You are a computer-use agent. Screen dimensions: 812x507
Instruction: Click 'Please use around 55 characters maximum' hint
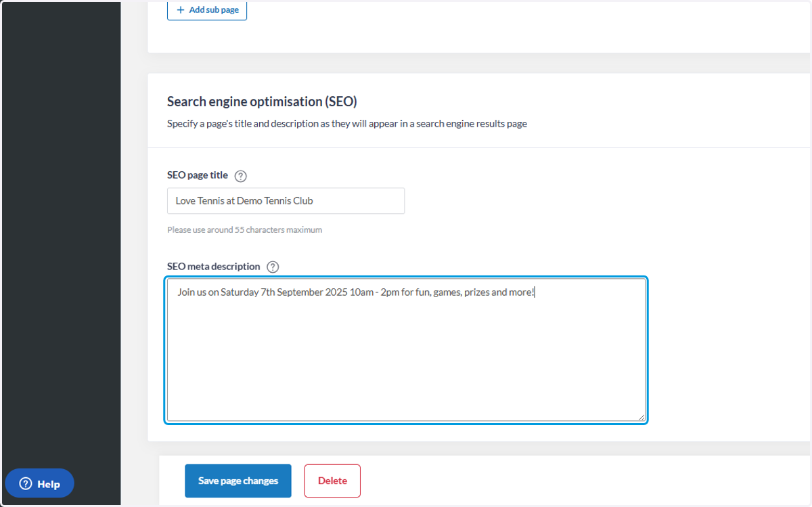(x=244, y=229)
